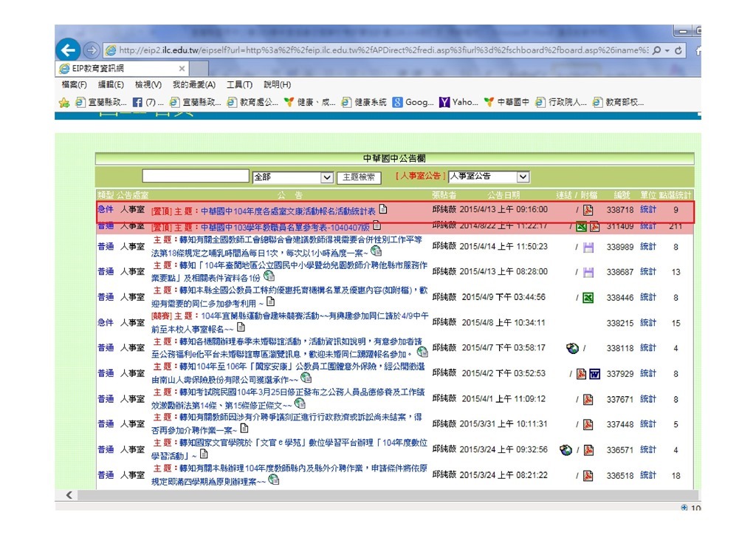Open saved-file attachment of announcement 338687
Screen dimensions: 756x535
click(x=588, y=273)
